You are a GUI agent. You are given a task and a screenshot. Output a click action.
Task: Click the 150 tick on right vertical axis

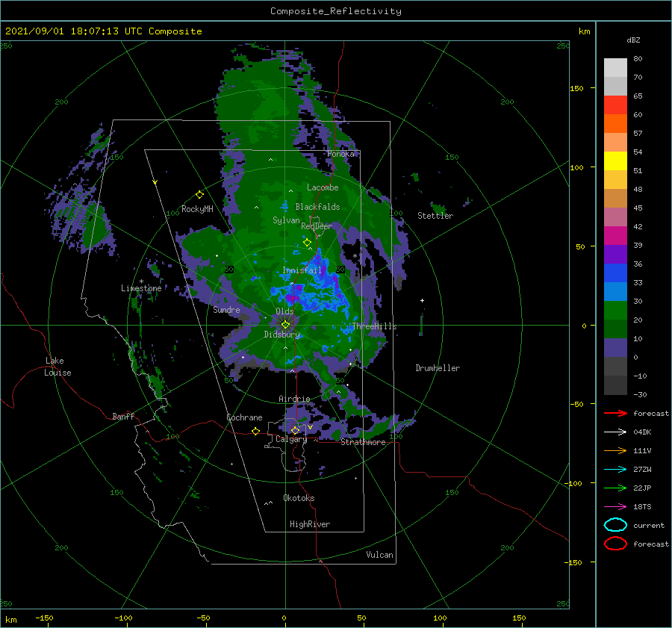click(x=576, y=88)
